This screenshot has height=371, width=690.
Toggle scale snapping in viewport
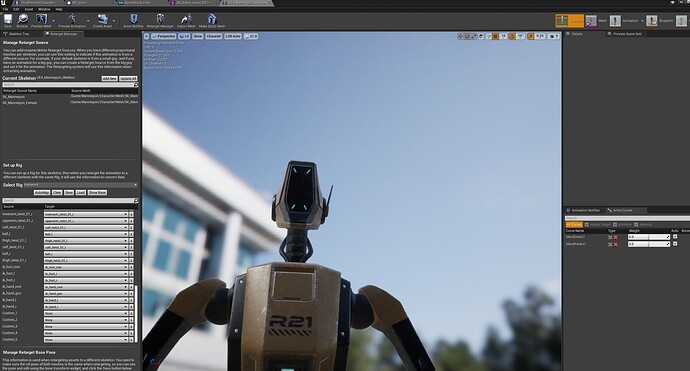tap(531, 37)
